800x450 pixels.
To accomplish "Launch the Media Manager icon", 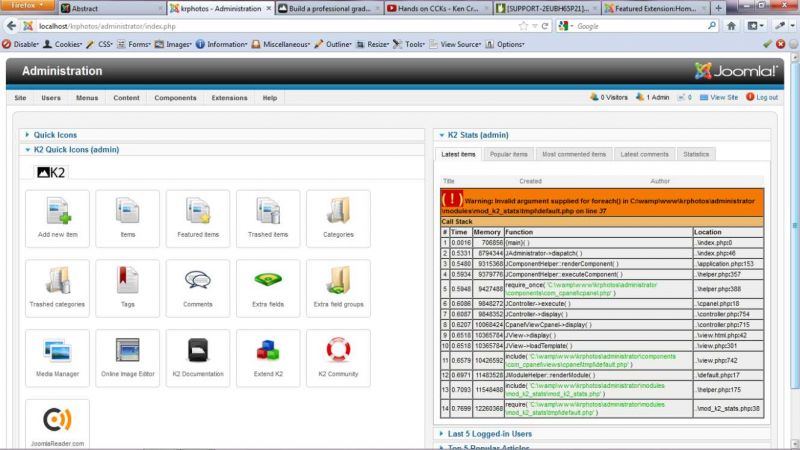I will [57, 358].
